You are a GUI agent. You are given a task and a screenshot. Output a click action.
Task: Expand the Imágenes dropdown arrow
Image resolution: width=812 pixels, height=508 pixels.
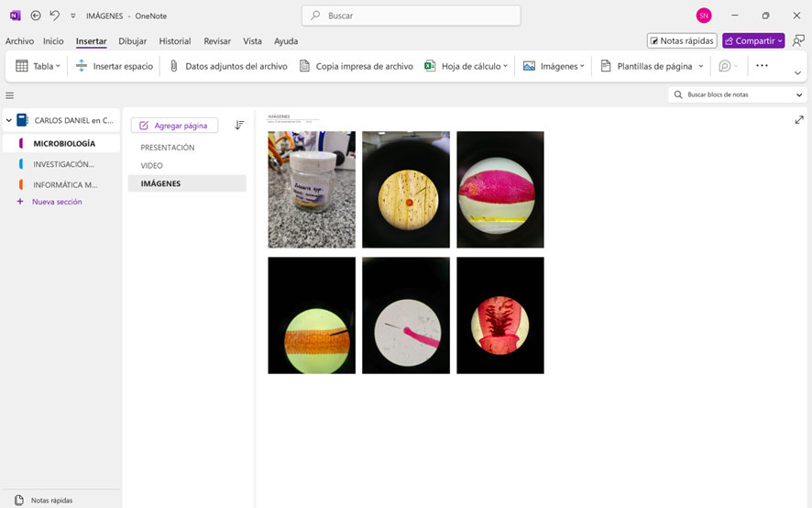tap(582, 66)
